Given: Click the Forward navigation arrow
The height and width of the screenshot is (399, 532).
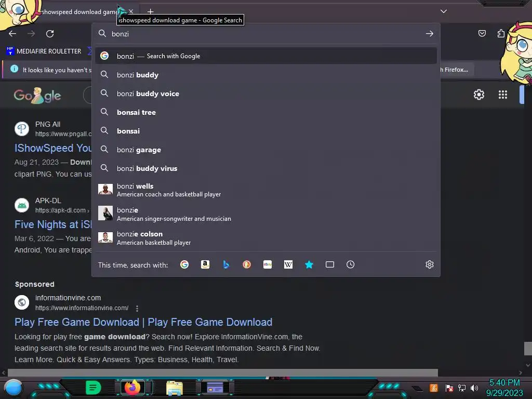Looking at the screenshot, I should point(31,34).
